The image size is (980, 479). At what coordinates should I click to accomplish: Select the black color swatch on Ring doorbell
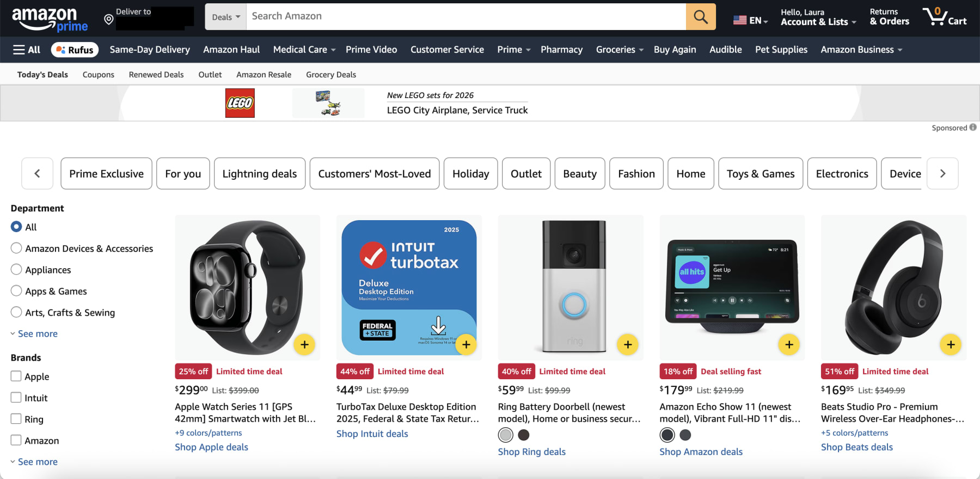click(x=524, y=435)
